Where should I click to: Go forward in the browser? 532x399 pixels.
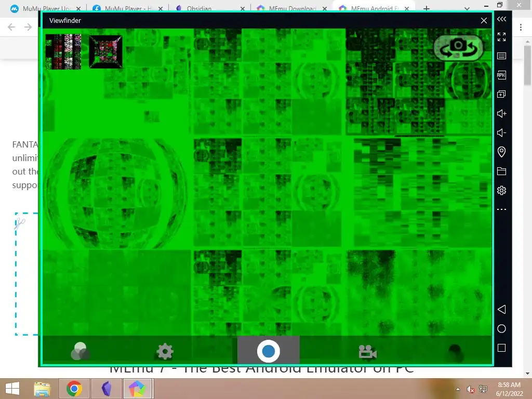pyautogui.click(x=28, y=27)
